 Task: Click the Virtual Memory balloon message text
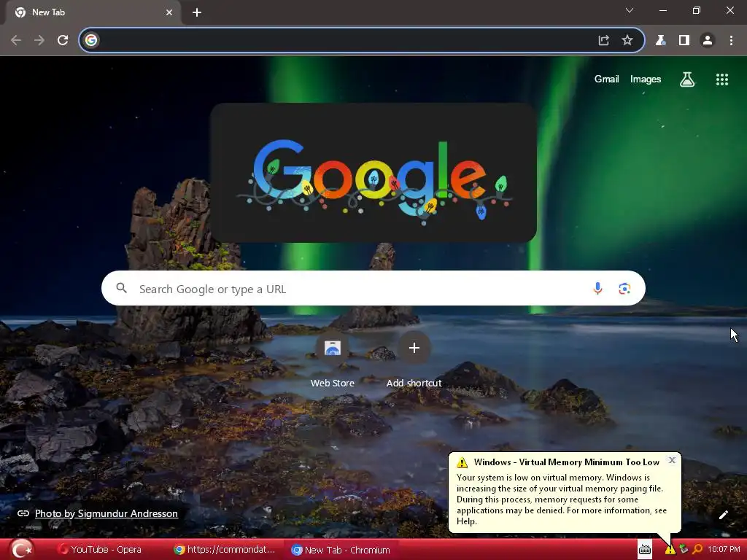562,499
